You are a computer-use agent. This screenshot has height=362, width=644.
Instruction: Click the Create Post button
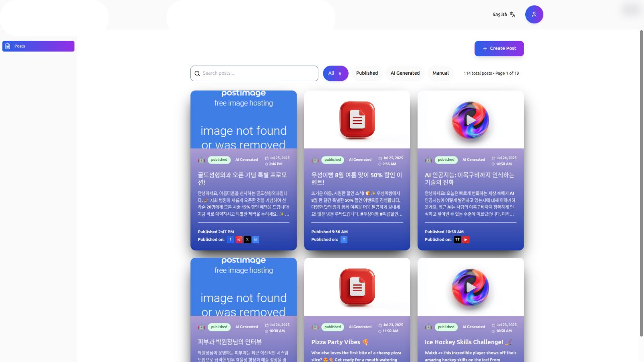[x=499, y=48]
